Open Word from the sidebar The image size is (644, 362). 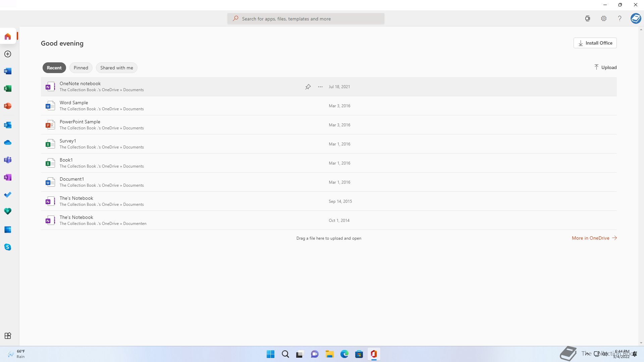coord(8,71)
